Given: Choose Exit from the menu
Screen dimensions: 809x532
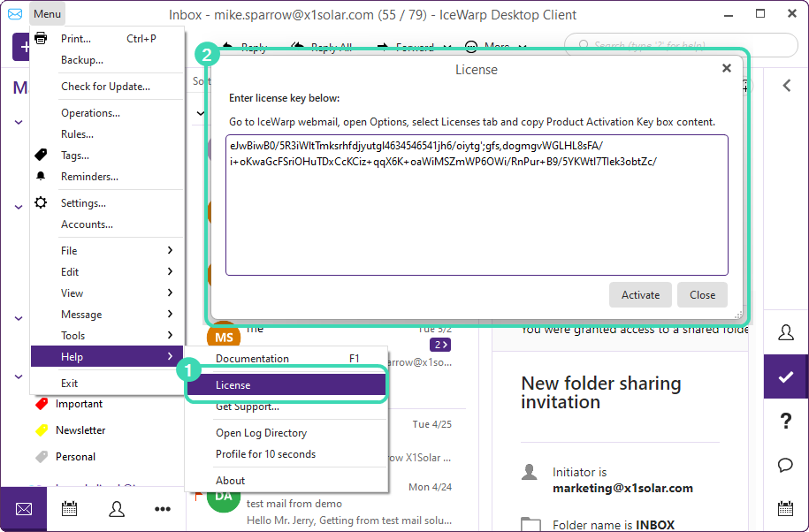Looking at the screenshot, I should (x=107, y=383).
